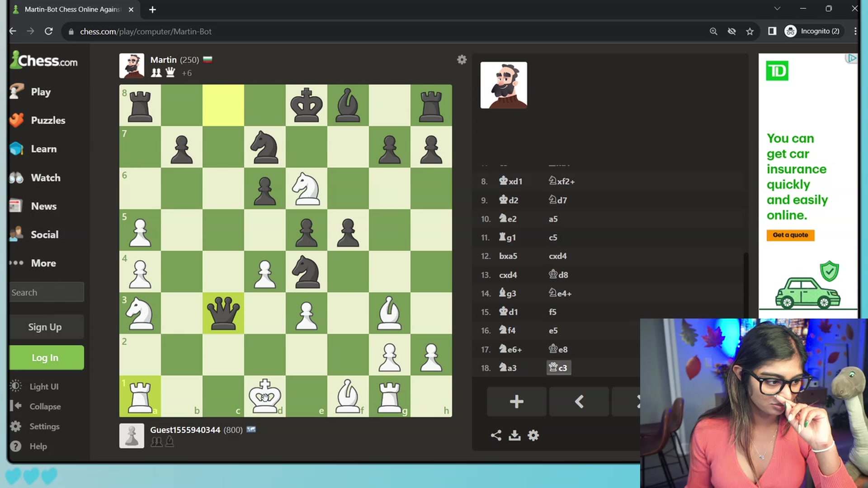Click browser back arrow
868x488 pixels.
(13, 31)
